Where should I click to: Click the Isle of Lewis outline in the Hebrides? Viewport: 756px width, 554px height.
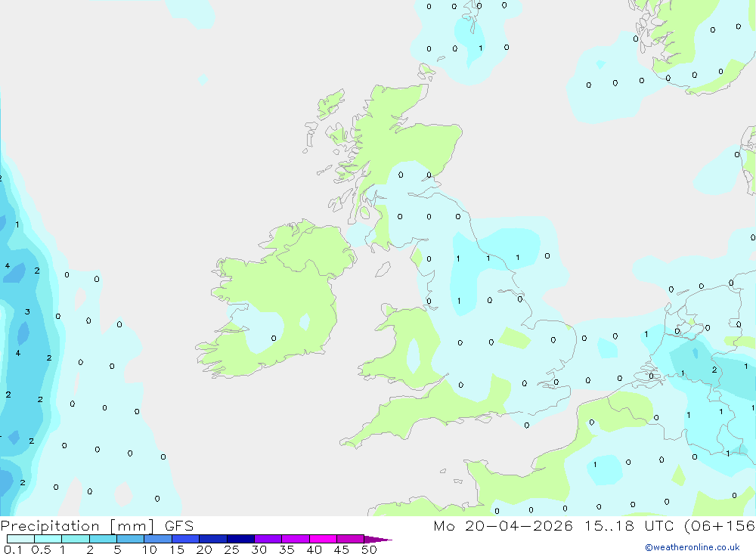tap(331, 104)
